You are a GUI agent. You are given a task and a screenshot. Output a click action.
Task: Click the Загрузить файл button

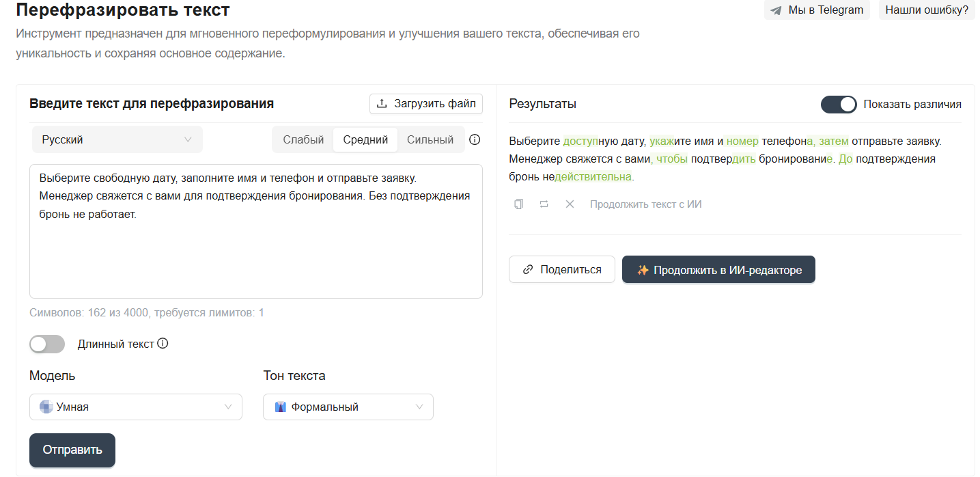click(x=426, y=104)
